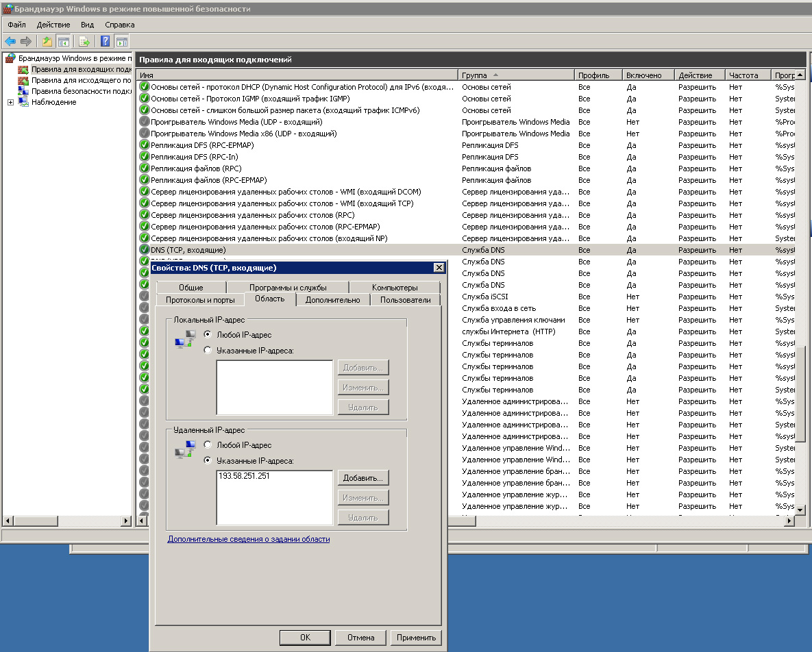Click the outbound rules brick-wall icon
Viewport: 812px width, 652px height.
pos(23,80)
